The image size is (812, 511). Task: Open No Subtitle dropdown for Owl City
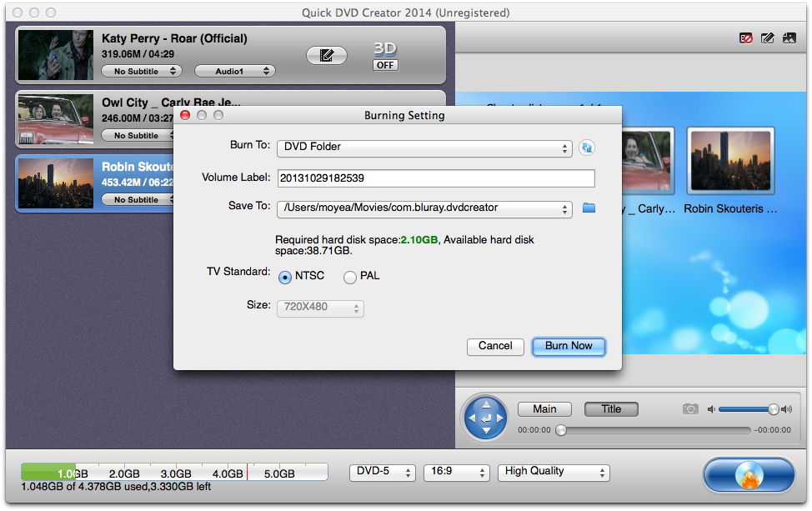138,135
